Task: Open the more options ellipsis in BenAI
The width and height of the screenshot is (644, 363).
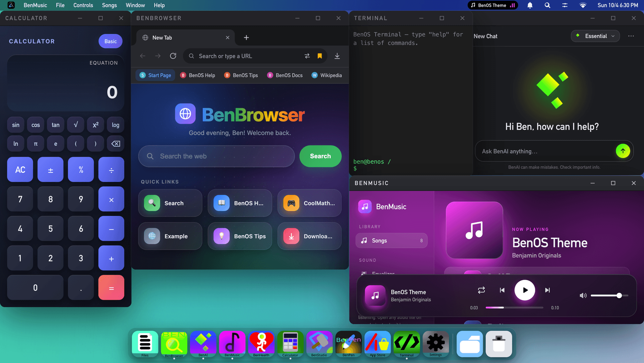Action: pyautogui.click(x=631, y=36)
